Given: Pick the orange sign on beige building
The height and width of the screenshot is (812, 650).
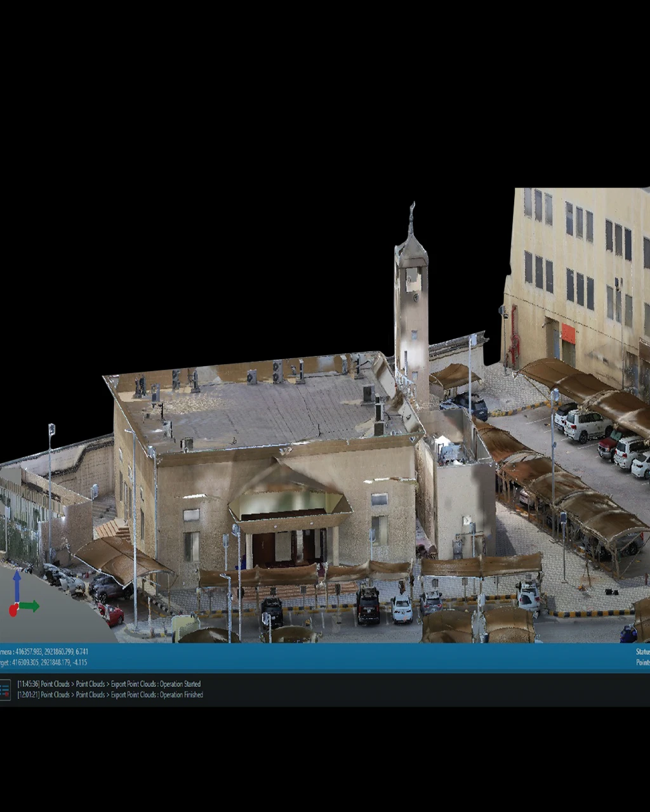Looking at the screenshot, I should point(568,334).
